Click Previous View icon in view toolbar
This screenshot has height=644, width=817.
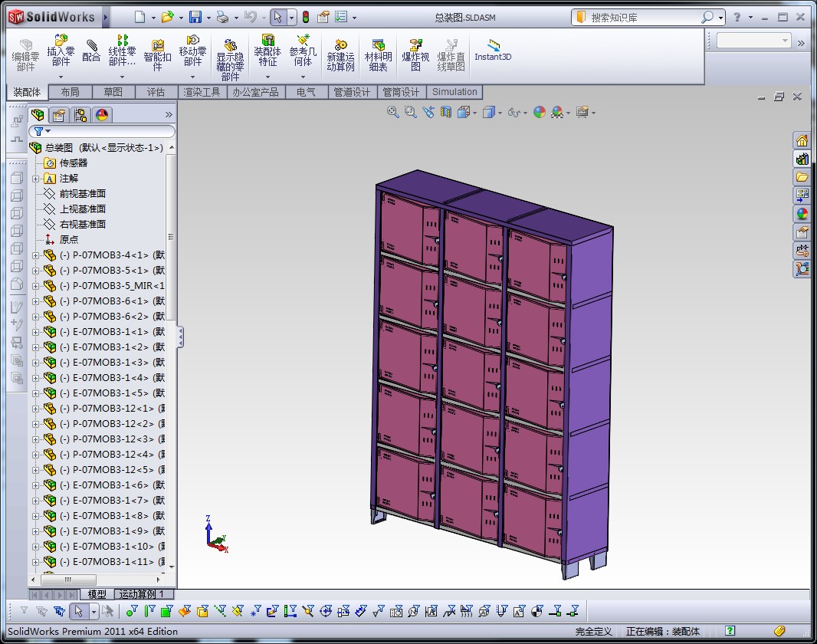coord(428,112)
